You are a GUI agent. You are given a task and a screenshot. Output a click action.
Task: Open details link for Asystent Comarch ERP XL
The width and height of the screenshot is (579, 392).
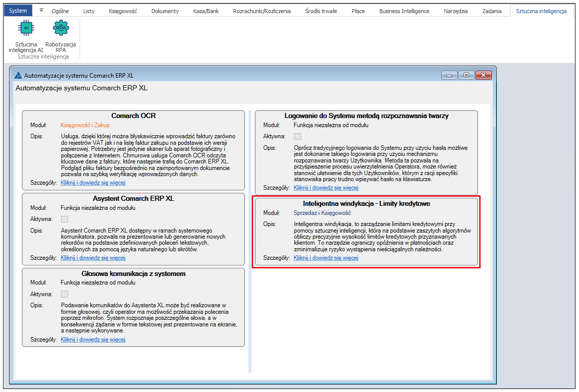click(93, 257)
